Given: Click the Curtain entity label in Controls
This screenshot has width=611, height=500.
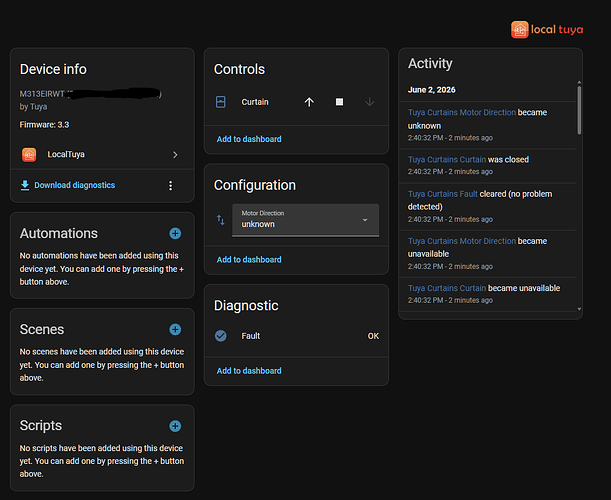Looking at the screenshot, I should pos(255,102).
